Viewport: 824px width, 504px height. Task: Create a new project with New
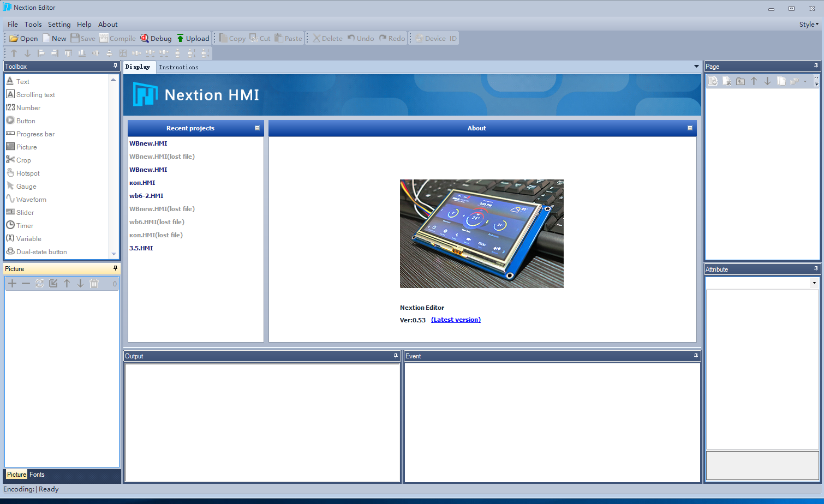tap(55, 38)
